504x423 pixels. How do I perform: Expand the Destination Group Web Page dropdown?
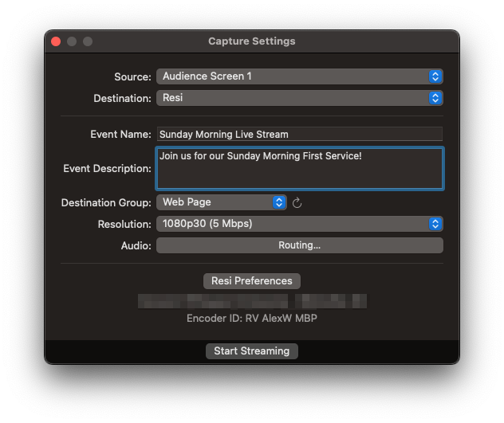pyautogui.click(x=222, y=202)
